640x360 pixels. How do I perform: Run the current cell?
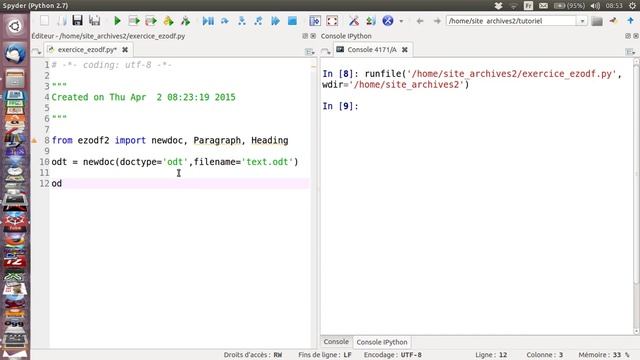click(134, 20)
